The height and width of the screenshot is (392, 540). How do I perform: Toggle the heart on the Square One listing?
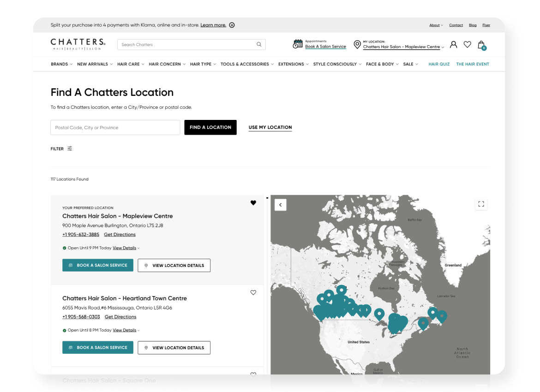253,375
